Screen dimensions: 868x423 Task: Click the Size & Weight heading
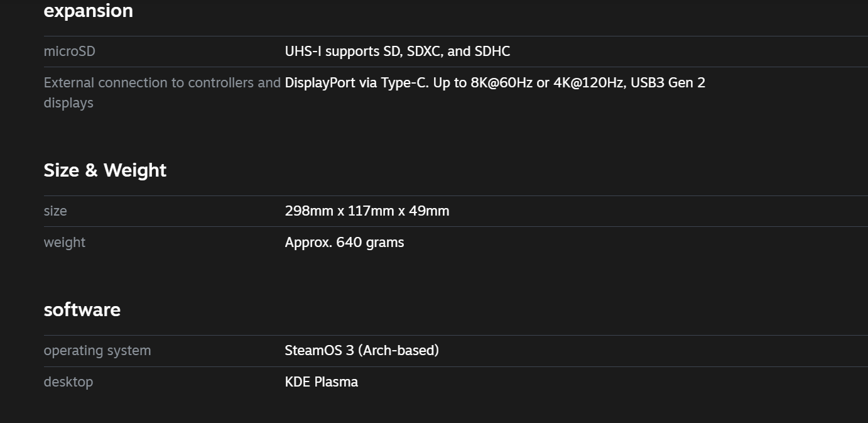(x=105, y=170)
